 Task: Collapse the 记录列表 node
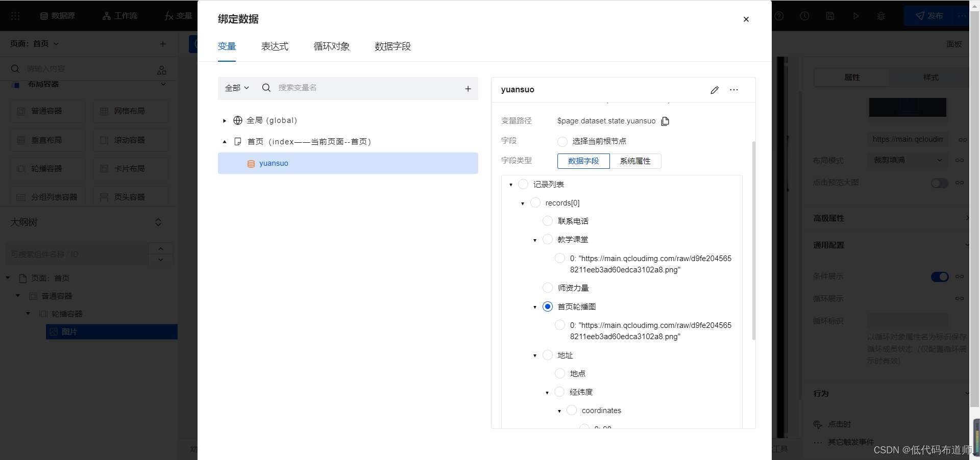pyautogui.click(x=510, y=185)
